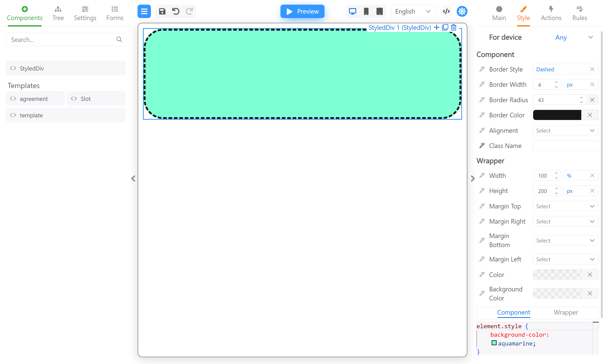605x364 pixels.
Task: Open the For device Any dropdown
Action: pyautogui.click(x=574, y=37)
